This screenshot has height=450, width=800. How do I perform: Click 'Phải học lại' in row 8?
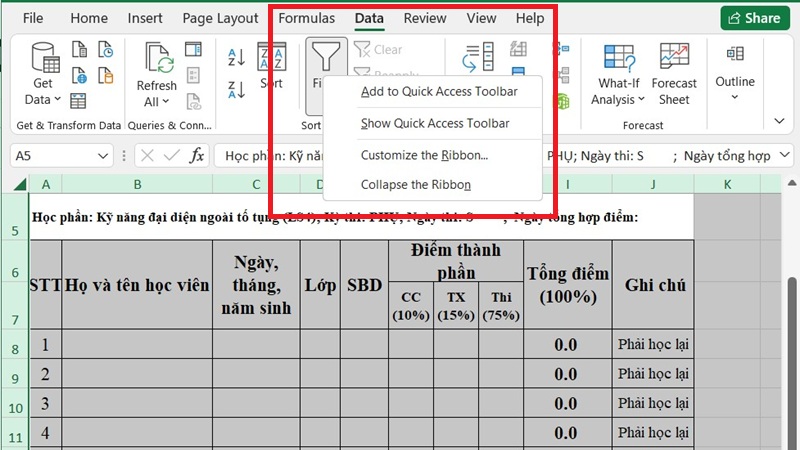tap(654, 344)
